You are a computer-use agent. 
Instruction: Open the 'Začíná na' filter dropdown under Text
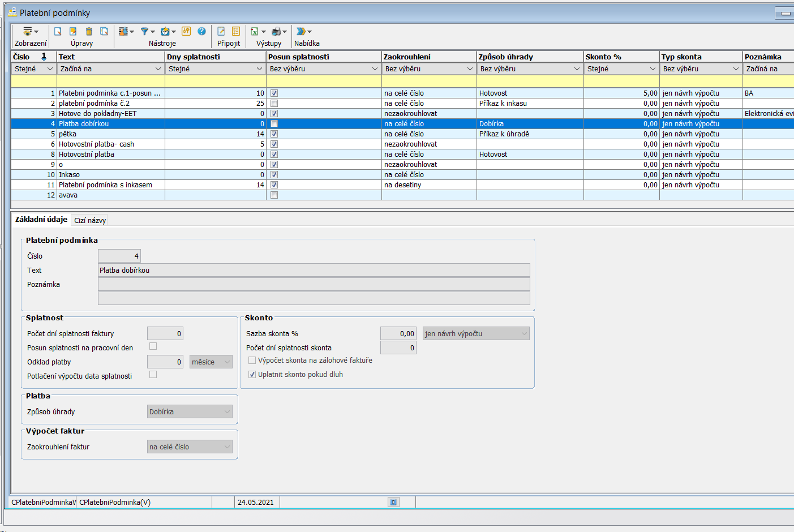(158, 69)
